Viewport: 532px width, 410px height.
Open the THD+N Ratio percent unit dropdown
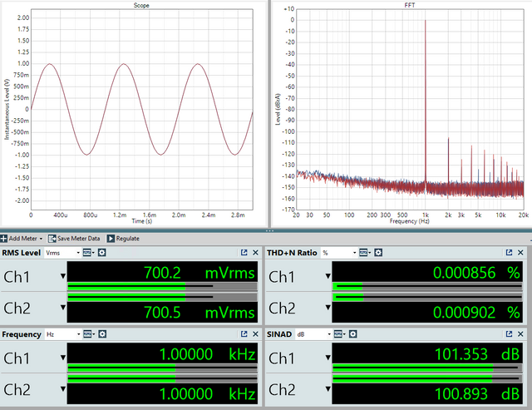coord(339,253)
